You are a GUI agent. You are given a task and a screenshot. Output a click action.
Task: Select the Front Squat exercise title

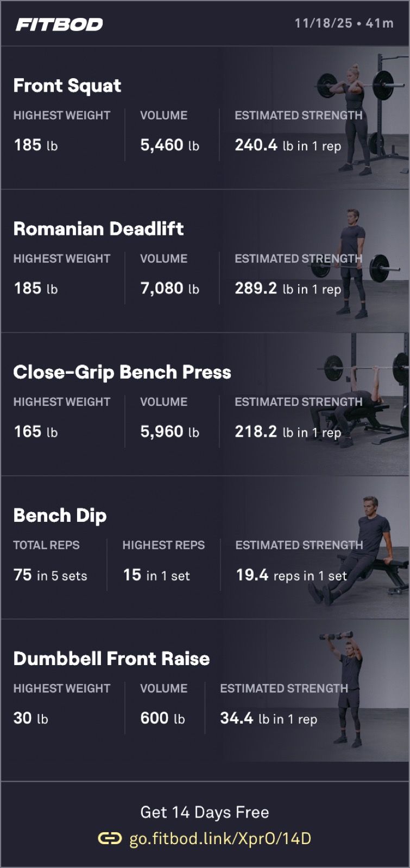[66, 86]
